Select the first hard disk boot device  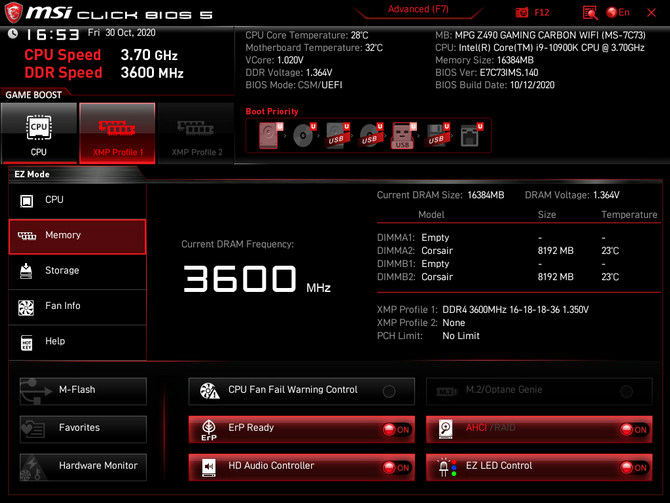tap(270, 135)
